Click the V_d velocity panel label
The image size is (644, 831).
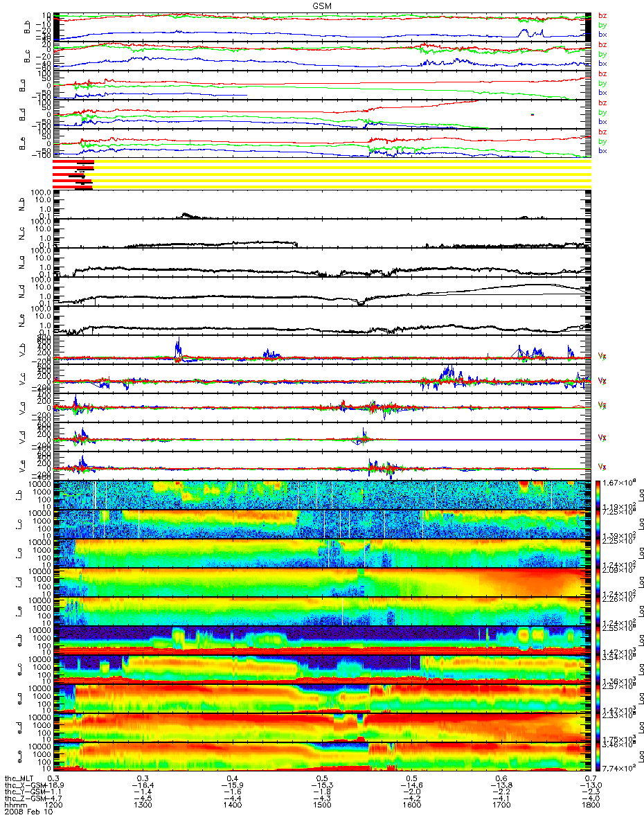click(x=23, y=438)
